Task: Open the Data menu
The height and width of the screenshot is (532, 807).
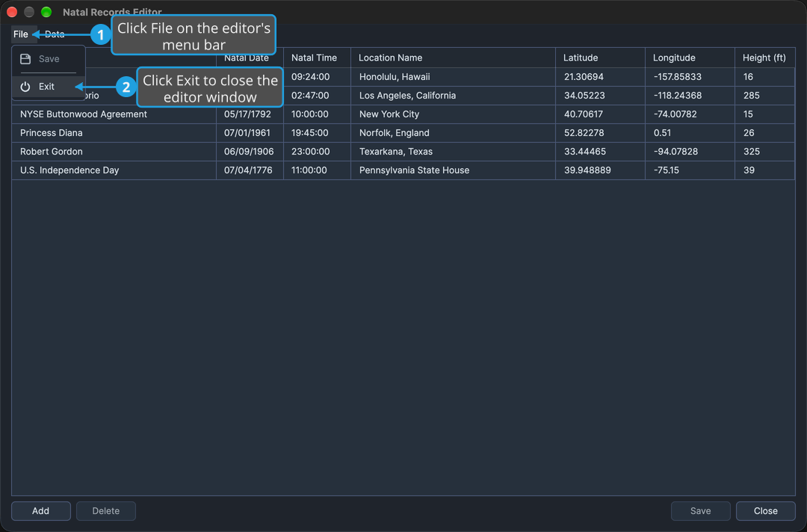Action: tap(55, 34)
